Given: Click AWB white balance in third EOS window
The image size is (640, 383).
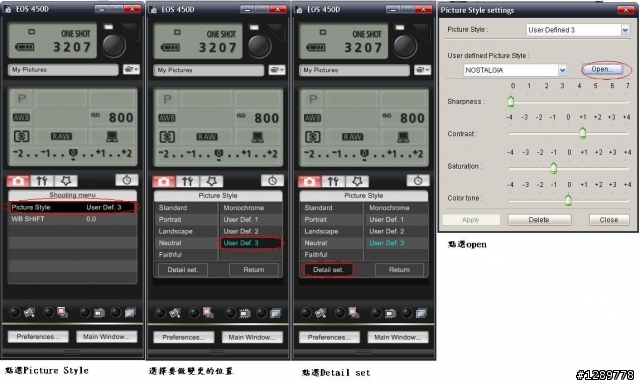Looking at the screenshot, I should 312,118.
